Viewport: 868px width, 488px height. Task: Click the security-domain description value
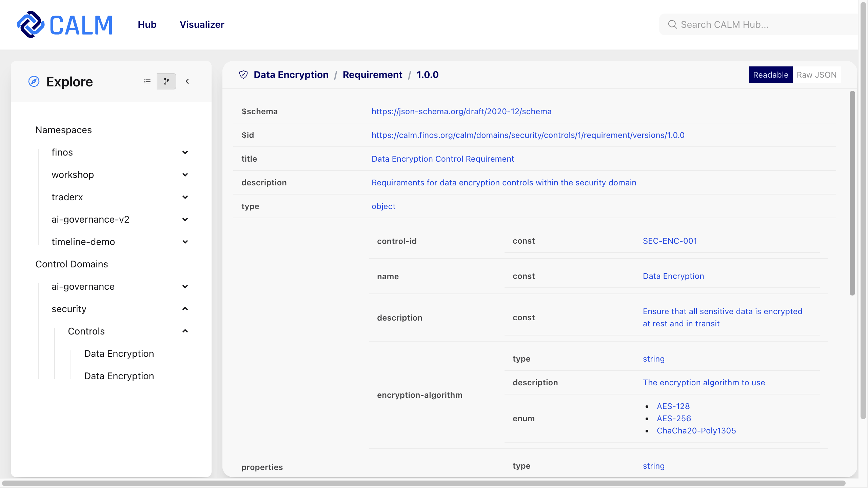pyautogui.click(x=504, y=183)
